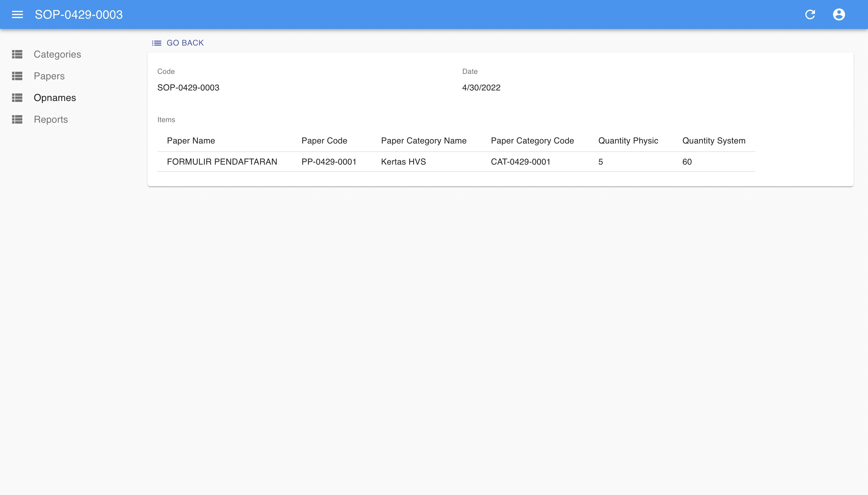Click the Quantity System column header

click(x=713, y=141)
